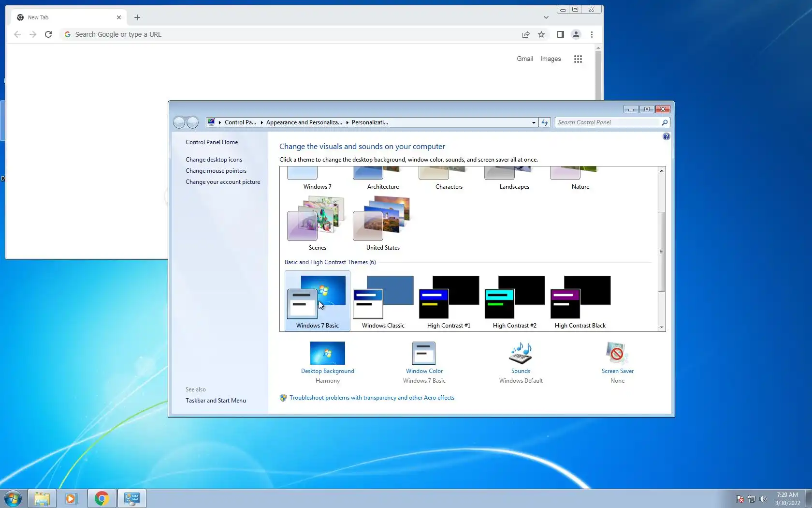The height and width of the screenshot is (508, 812).
Task: Select the Landscapes theme
Action: click(514, 179)
